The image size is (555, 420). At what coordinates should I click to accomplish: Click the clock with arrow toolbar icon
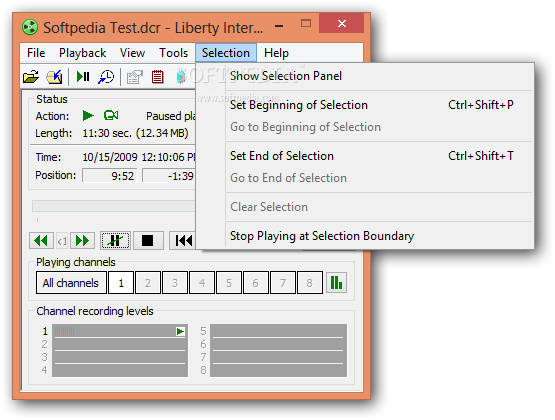tap(106, 76)
